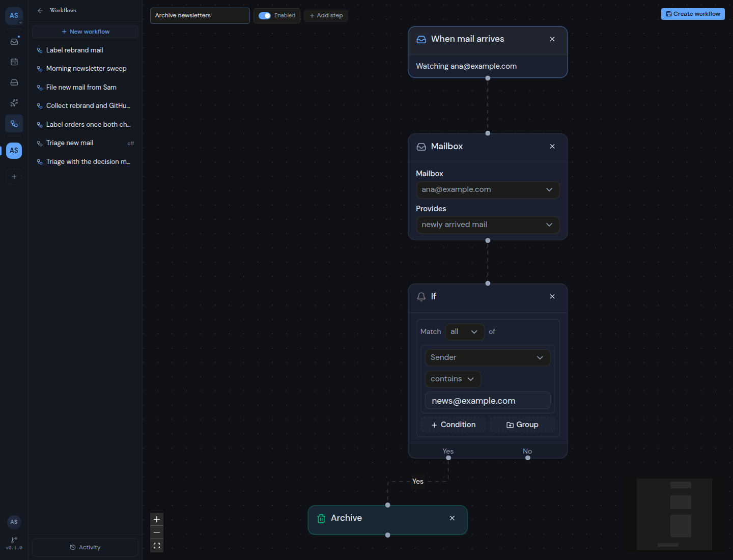Open the Label rebrand mail workflow

pyautogui.click(x=85, y=50)
